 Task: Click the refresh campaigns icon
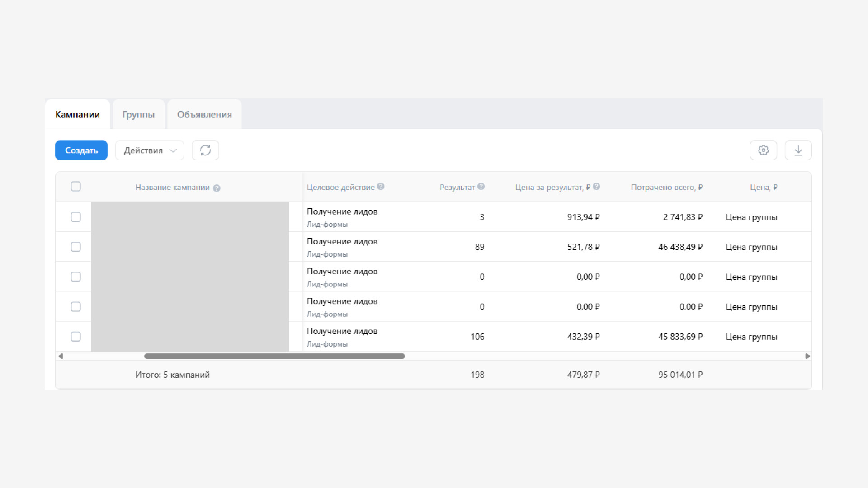(x=205, y=150)
